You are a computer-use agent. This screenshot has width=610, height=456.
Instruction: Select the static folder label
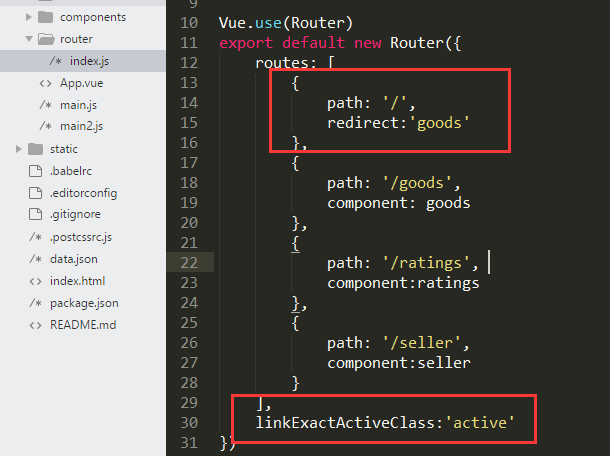point(64,149)
